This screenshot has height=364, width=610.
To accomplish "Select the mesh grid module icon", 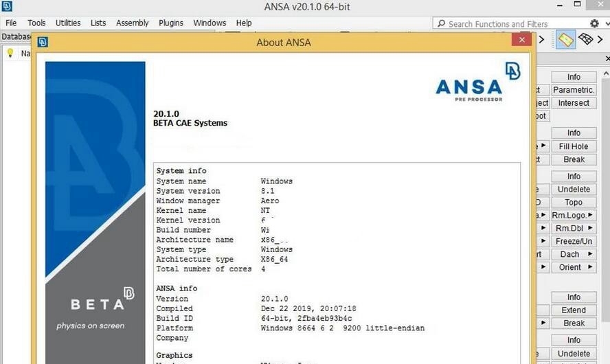I will tap(585, 39).
